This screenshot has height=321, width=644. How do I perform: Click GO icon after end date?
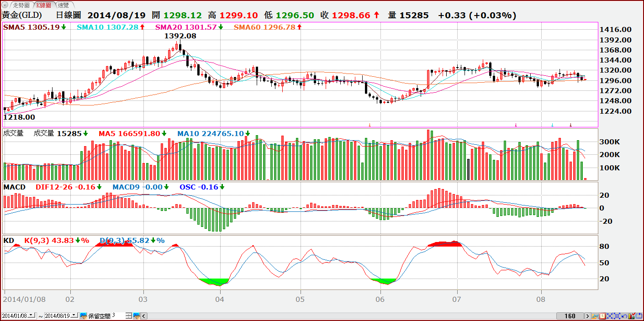click(x=84, y=316)
